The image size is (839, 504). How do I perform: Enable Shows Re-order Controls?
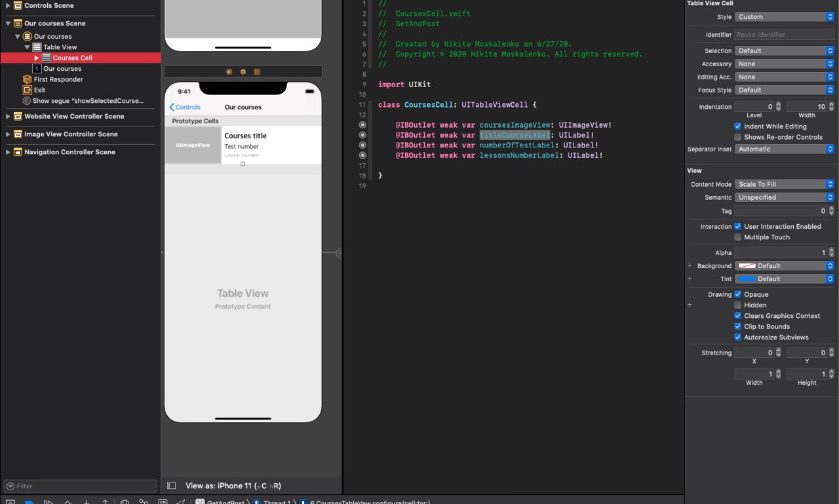pos(738,137)
